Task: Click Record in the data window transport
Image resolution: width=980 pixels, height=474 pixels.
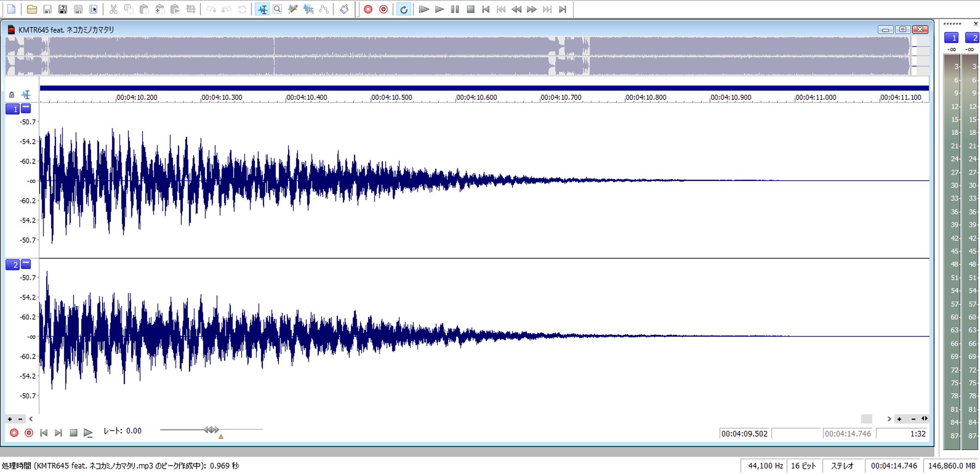Action: (x=14, y=433)
